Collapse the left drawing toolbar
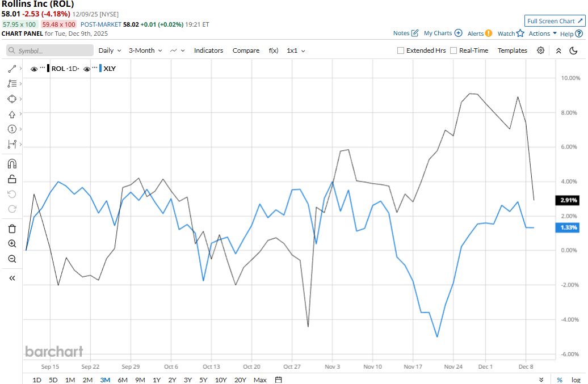 tap(12, 278)
